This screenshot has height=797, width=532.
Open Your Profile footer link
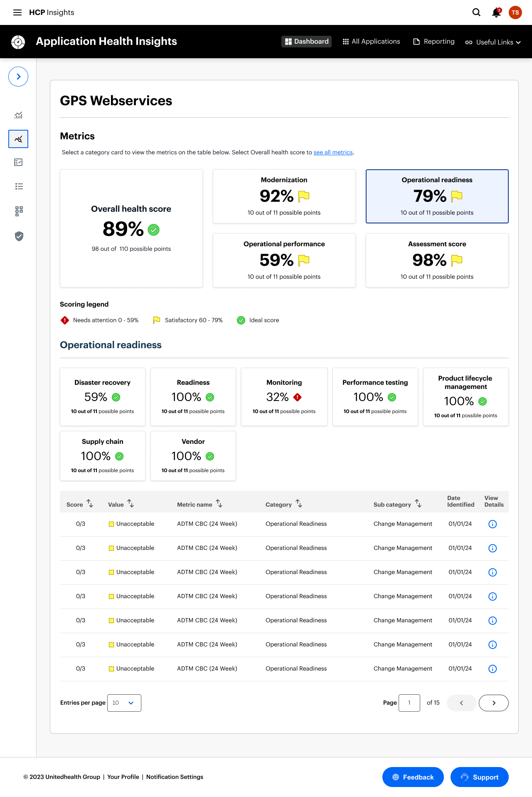point(123,777)
